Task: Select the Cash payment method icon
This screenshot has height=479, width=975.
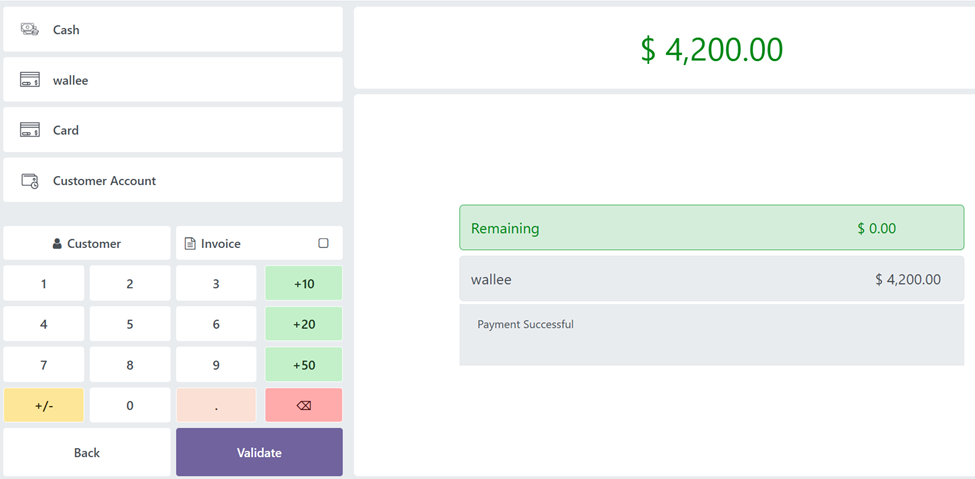Action: point(30,30)
